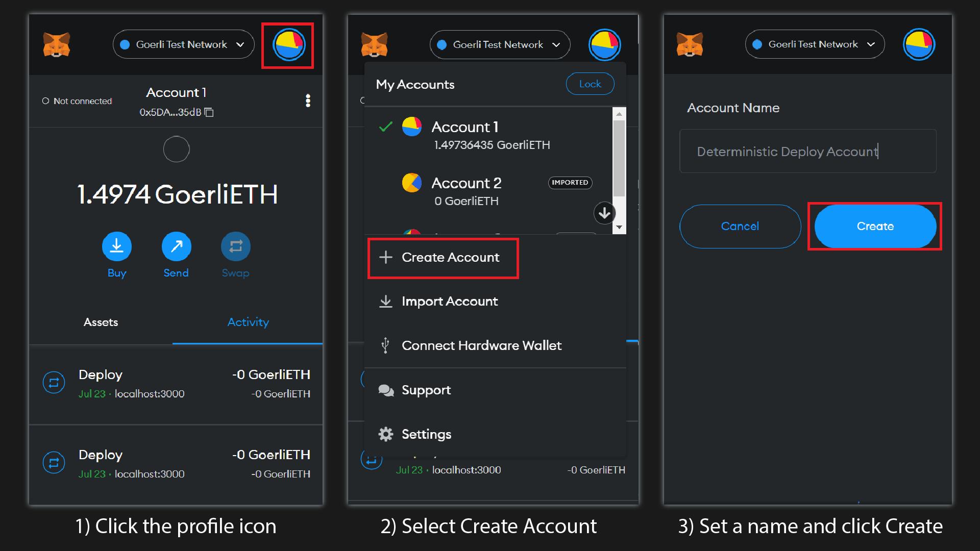Select the Buy icon
The image size is (980, 551).
point(116,246)
